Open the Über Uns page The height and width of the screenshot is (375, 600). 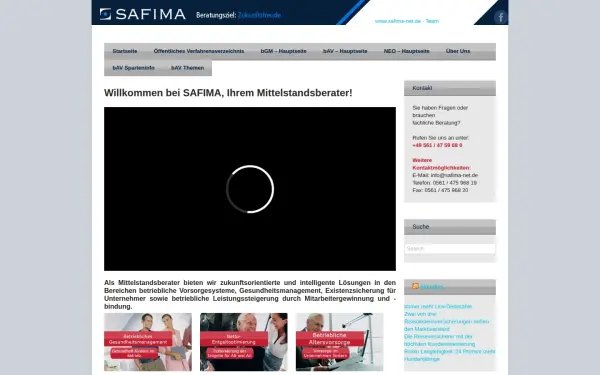click(458, 51)
